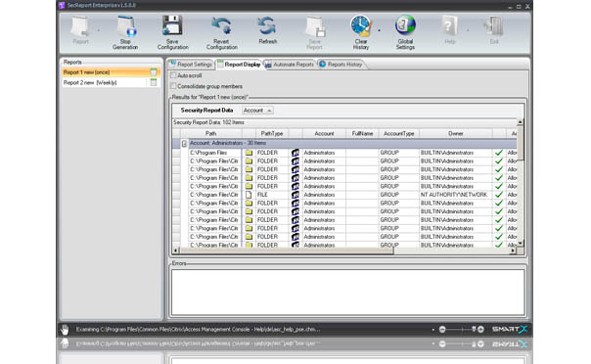The width and height of the screenshot is (591, 364).
Task: Switch to the Automate Reports tab
Action: 290,65
